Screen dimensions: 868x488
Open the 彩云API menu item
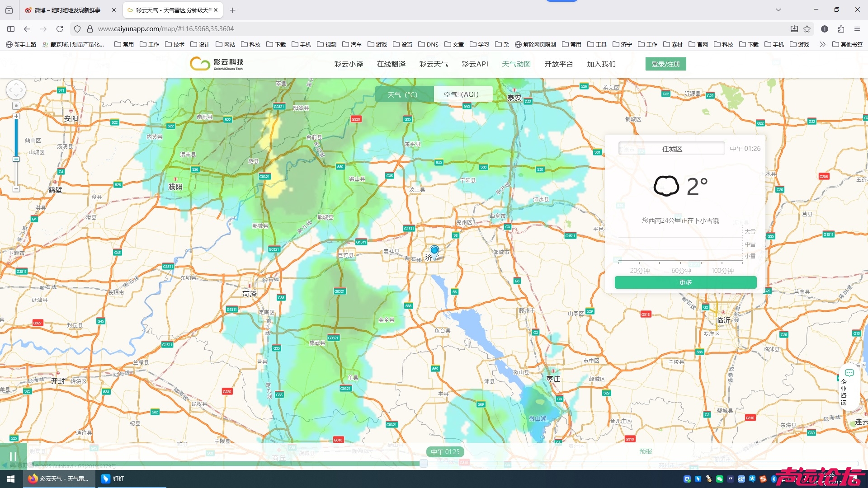pos(475,64)
